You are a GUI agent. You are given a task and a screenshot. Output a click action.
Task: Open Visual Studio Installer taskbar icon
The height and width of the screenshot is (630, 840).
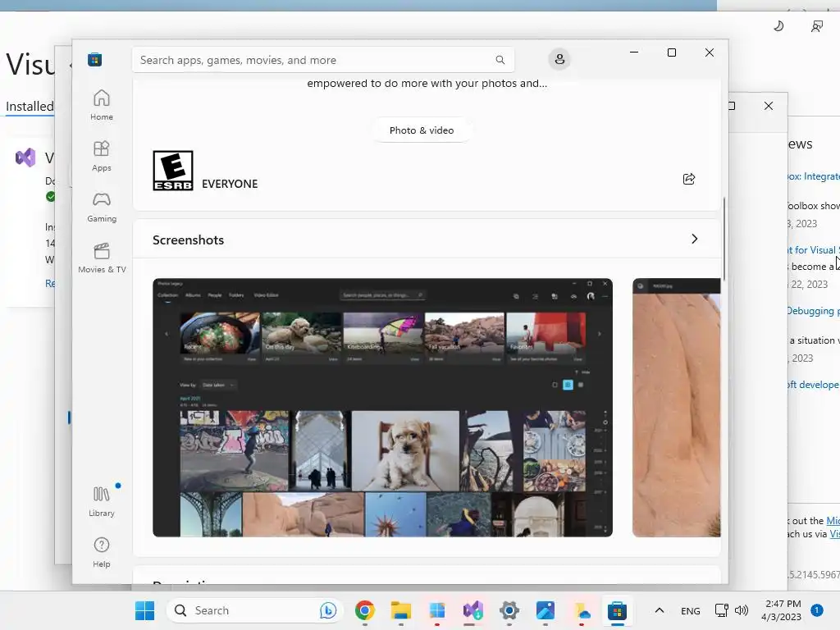tap(473, 610)
